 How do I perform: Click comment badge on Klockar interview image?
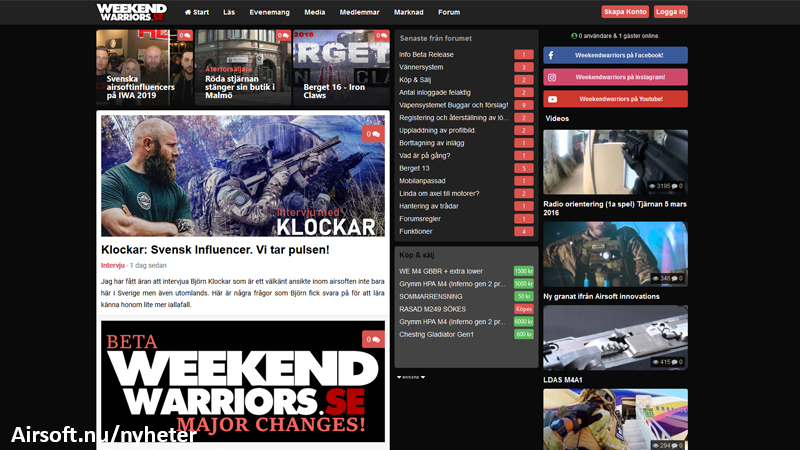pos(373,134)
